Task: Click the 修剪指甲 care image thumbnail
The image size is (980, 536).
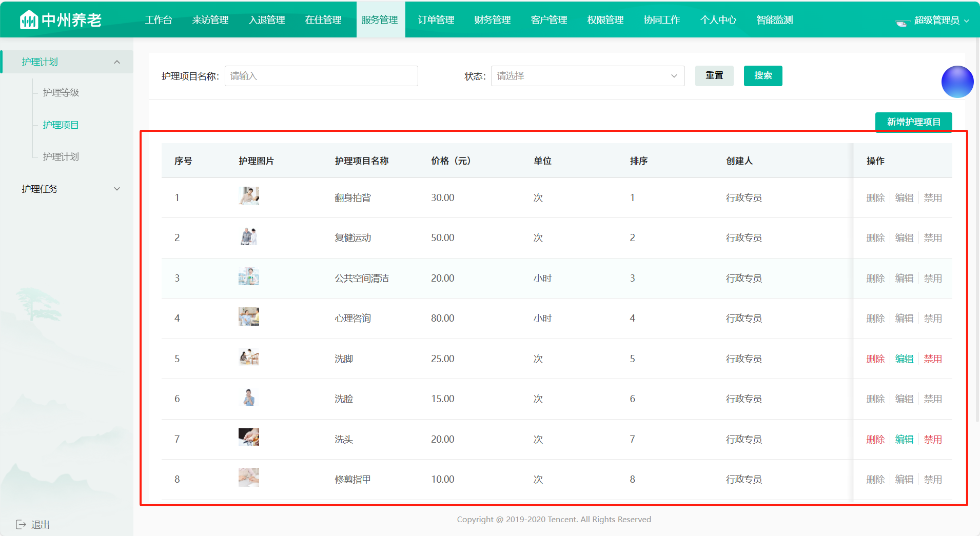Action: [x=248, y=477]
